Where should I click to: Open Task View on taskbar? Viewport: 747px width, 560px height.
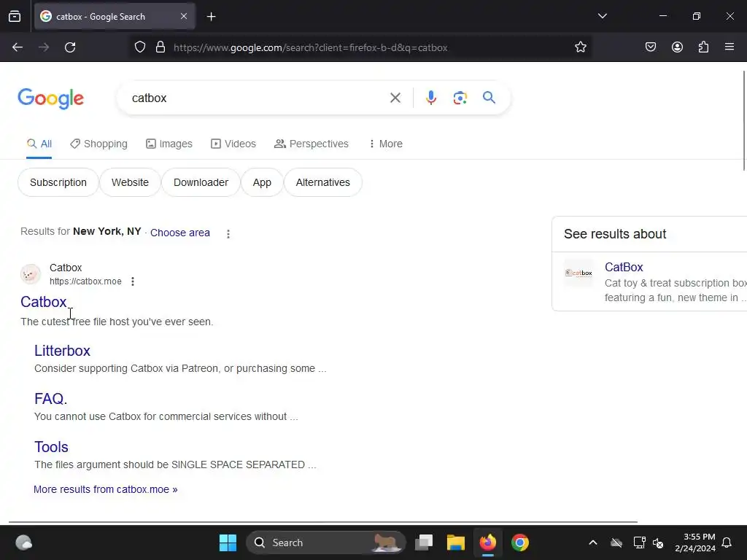click(x=424, y=542)
